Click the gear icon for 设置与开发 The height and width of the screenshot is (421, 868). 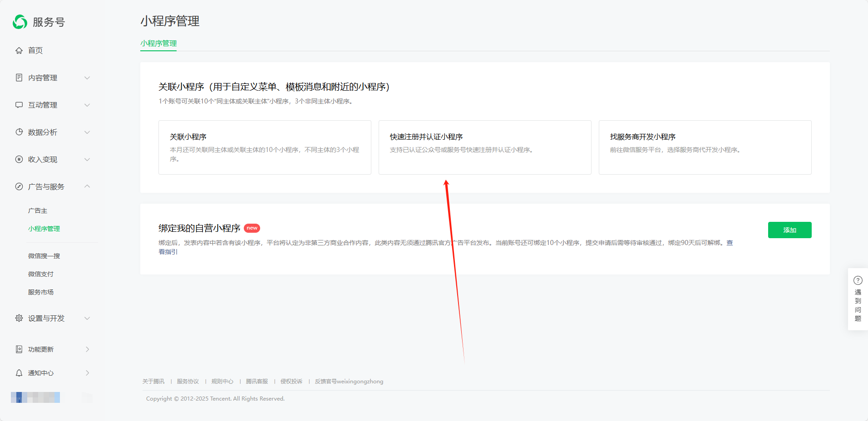(x=19, y=318)
